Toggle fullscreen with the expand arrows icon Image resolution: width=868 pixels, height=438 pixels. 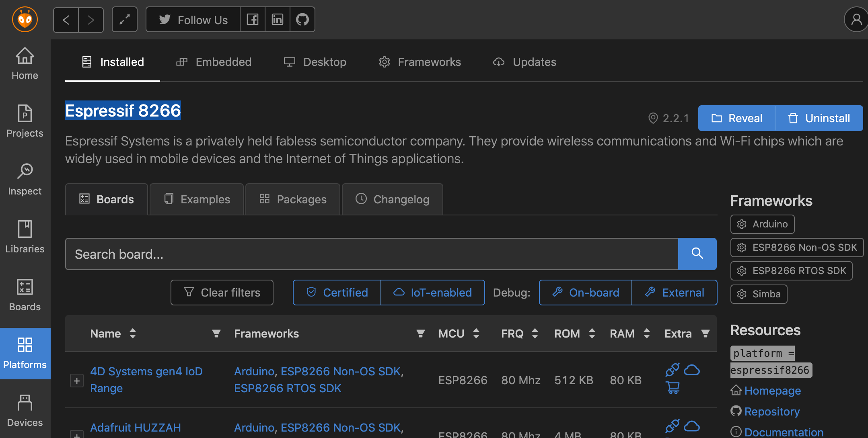125,19
